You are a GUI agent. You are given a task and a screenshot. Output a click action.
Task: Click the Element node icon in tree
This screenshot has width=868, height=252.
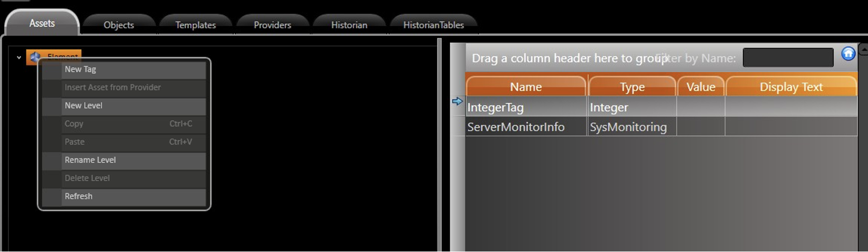pyautogui.click(x=35, y=57)
